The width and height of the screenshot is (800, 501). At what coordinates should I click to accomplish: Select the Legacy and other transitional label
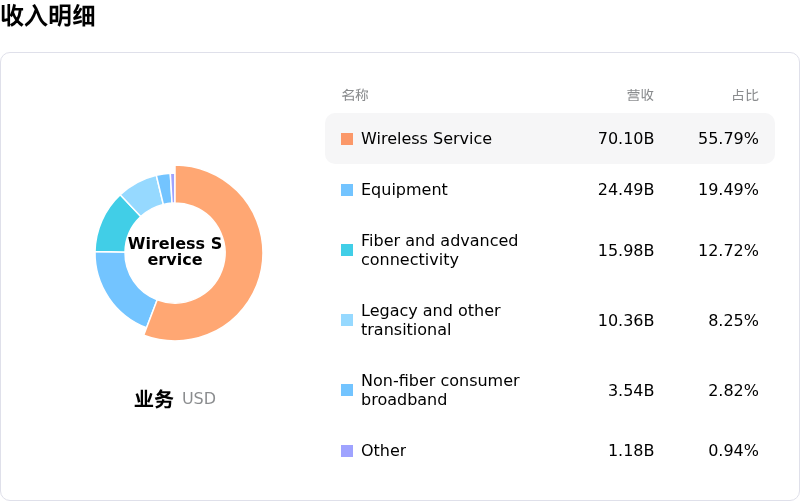click(431, 320)
